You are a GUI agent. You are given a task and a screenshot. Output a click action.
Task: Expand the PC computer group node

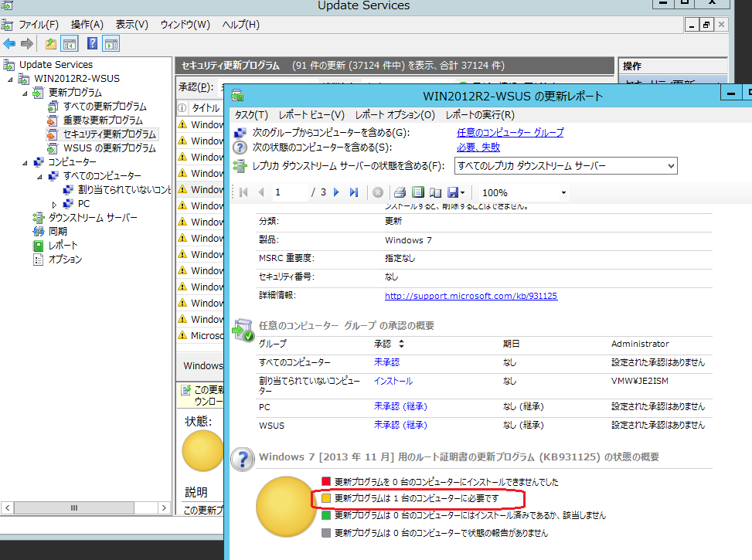[x=54, y=204]
